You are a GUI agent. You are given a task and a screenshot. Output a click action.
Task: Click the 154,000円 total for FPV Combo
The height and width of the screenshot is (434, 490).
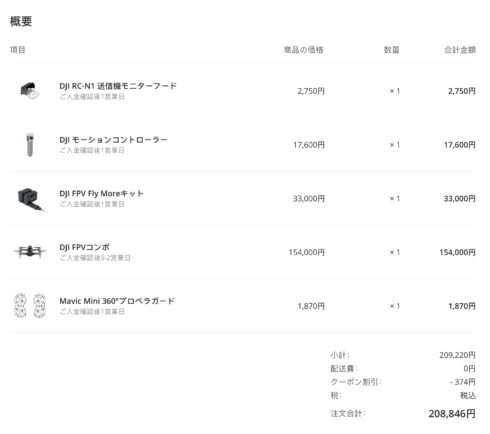[457, 252]
